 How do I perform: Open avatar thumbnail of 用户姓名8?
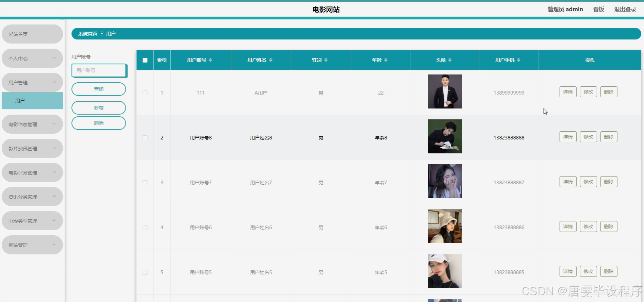[x=445, y=136]
